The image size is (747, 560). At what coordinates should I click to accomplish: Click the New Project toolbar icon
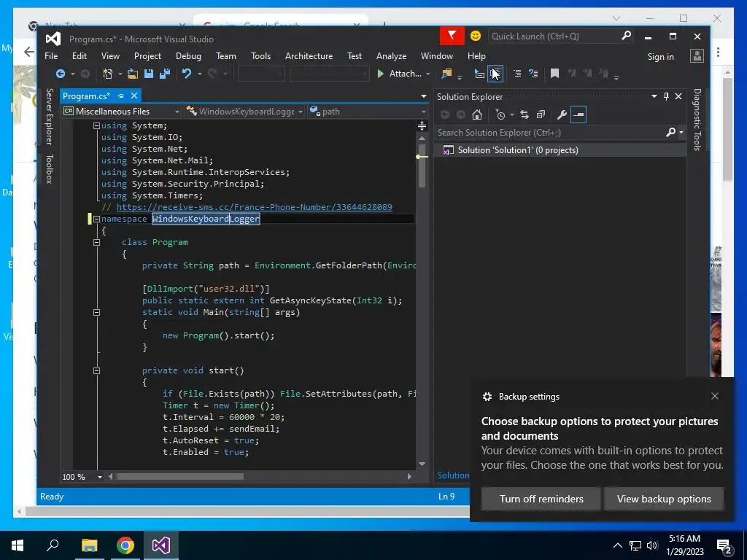coord(108,74)
